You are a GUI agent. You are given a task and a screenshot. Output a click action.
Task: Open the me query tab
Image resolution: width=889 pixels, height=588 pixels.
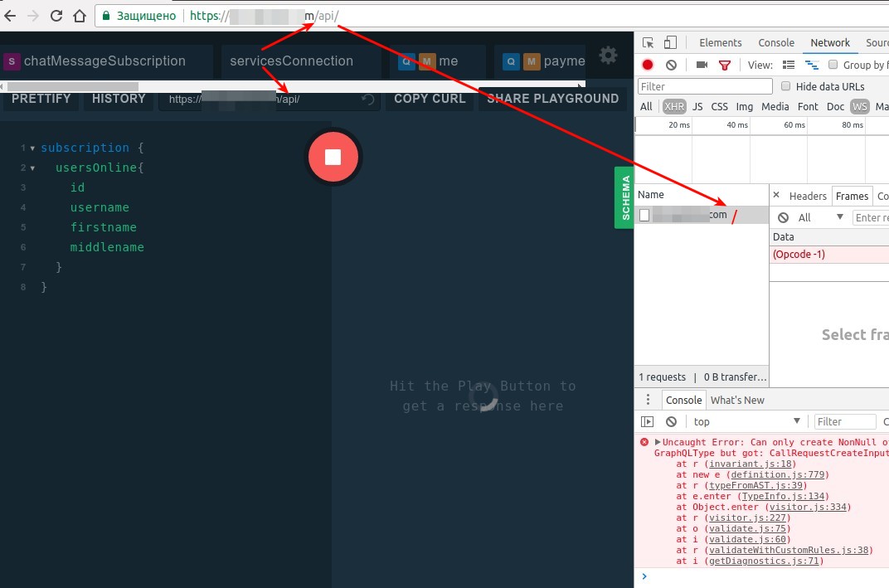click(438, 61)
